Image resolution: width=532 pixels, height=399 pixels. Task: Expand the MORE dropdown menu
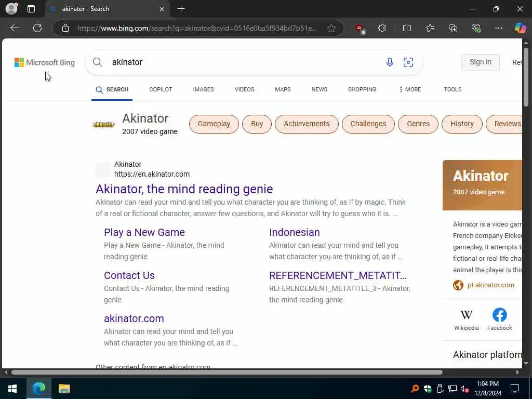tap(410, 89)
